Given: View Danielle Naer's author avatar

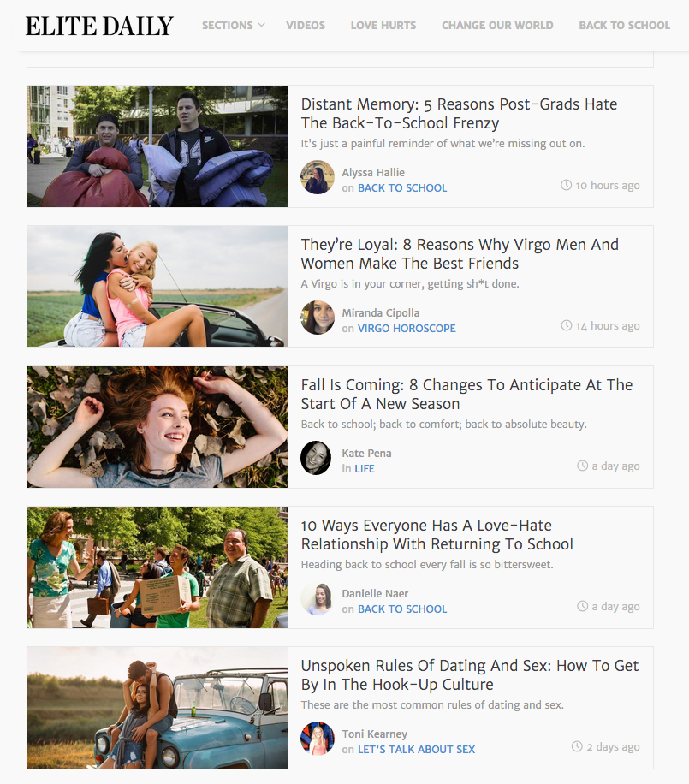Looking at the screenshot, I should pyautogui.click(x=318, y=598).
